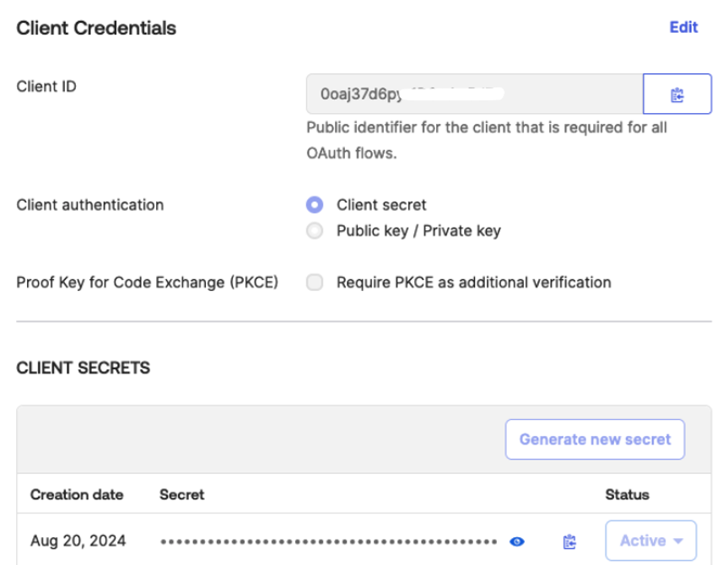728x565 pixels.
Task: Copy the client secret to clipboard
Action: pyautogui.click(x=569, y=541)
